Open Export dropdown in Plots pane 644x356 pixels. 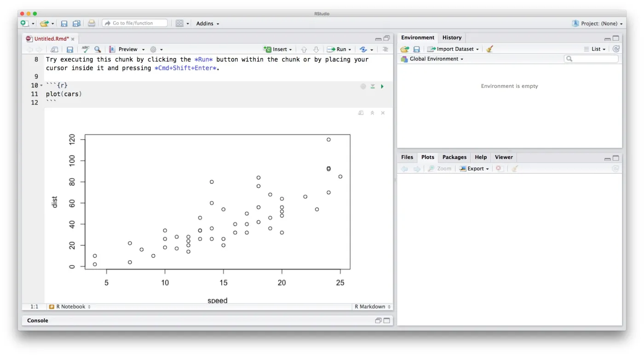pyautogui.click(x=474, y=169)
